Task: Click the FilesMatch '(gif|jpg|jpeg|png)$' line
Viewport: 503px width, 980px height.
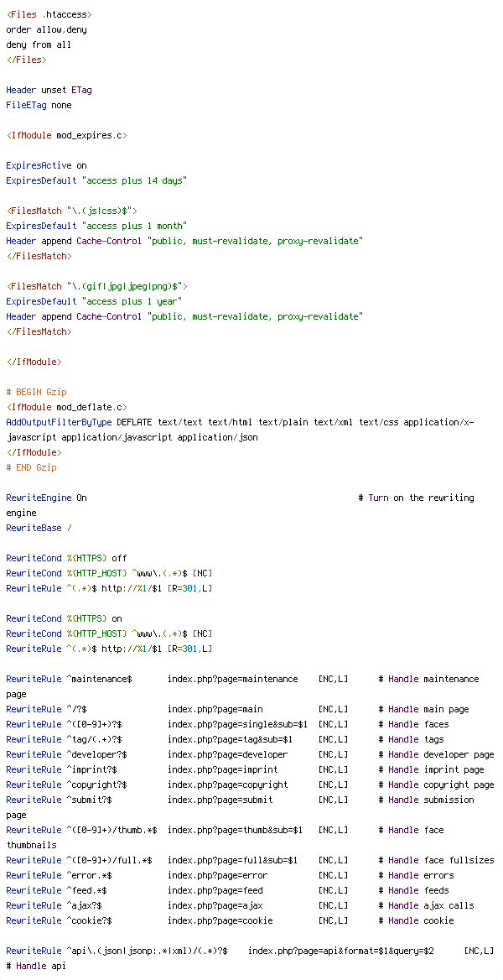Action: [97, 286]
